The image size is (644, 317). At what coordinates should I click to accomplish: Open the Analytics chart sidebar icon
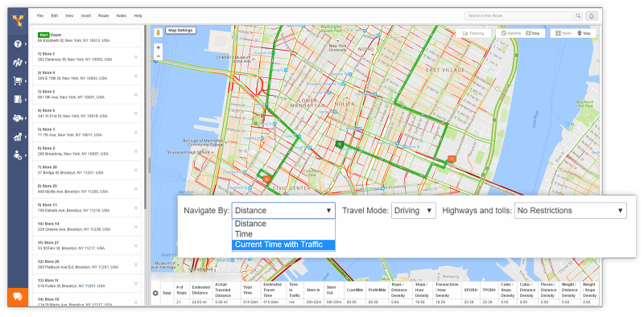[x=18, y=137]
